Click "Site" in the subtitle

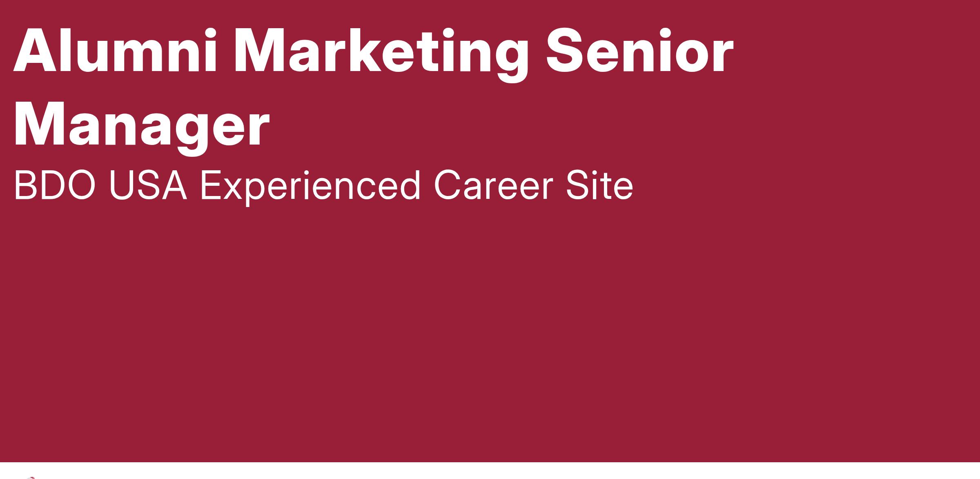599,186
